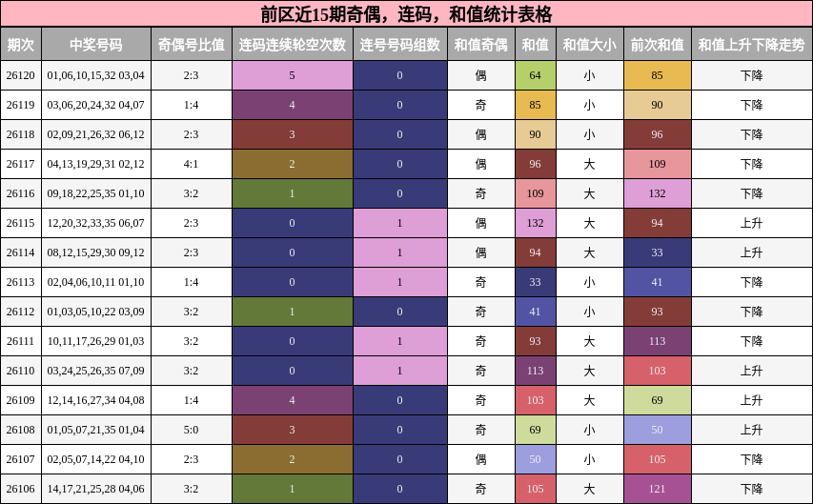Click the 和值 cell showing 69
The image size is (813, 504).
pyautogui.click(x=536, y=430)
